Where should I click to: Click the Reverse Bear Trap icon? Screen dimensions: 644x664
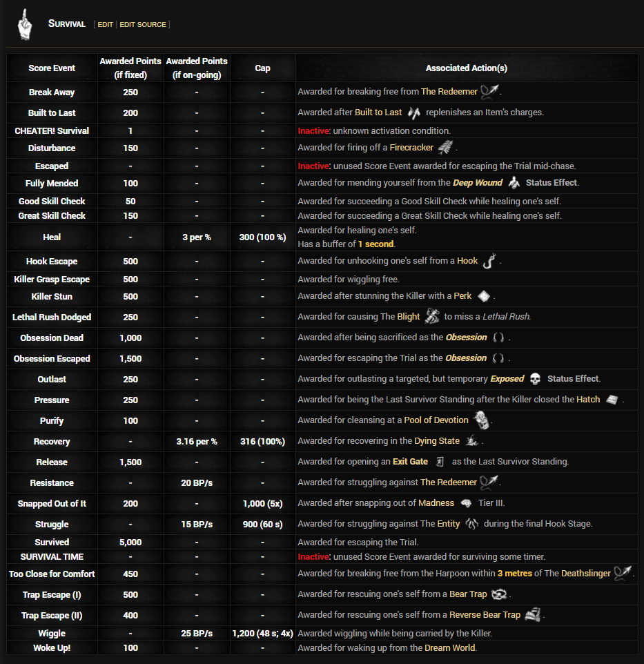point(531,614)
